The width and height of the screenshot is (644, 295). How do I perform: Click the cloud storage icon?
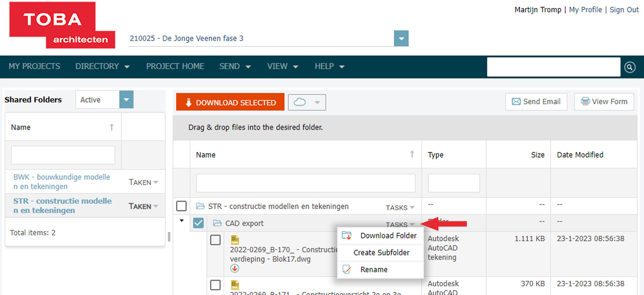(300, 102)
